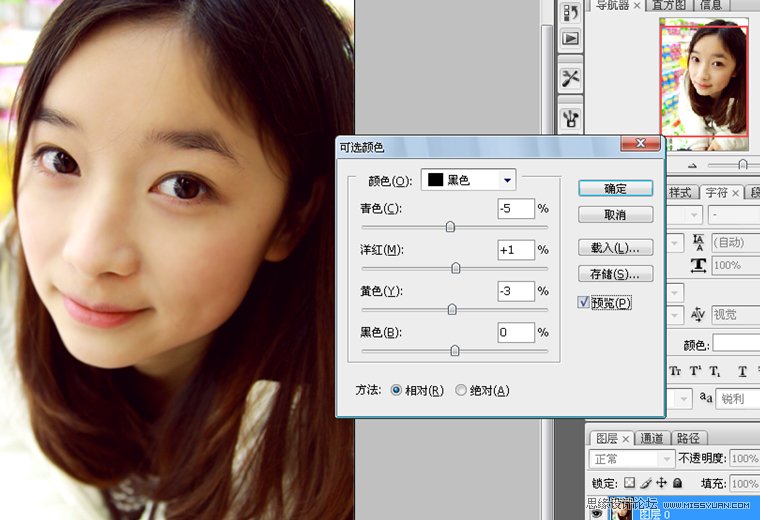Toggle Subscript text style
The width and height of the screenshot is (760, 520).
pyautogui.click(x=715, y=372)
